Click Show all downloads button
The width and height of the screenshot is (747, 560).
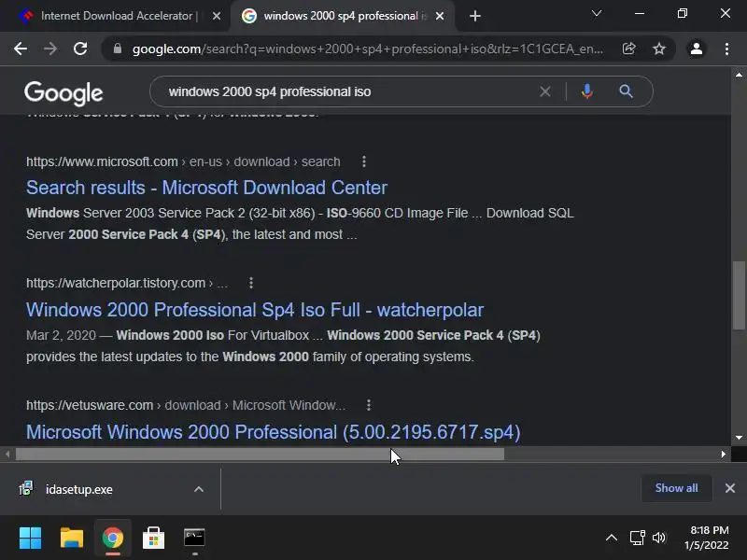676,488
